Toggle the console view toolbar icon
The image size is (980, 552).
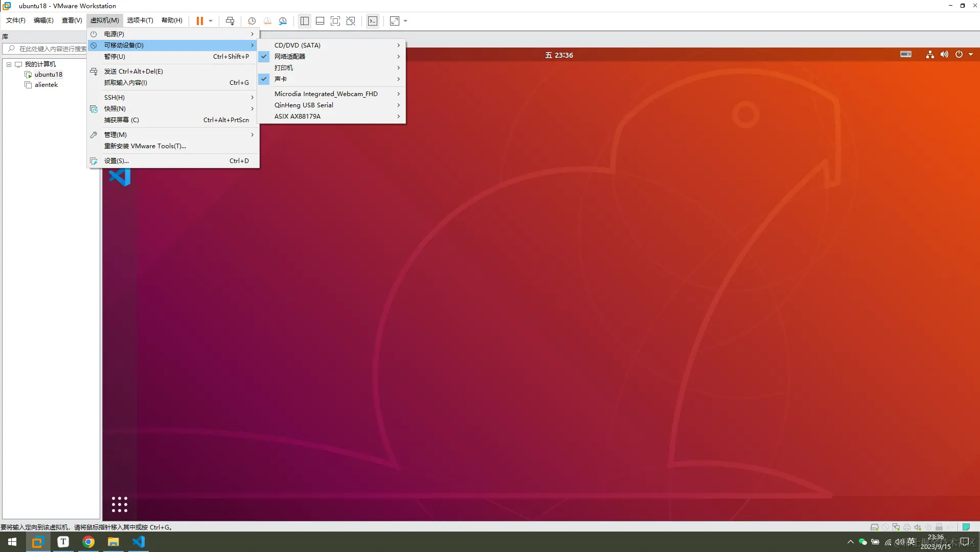[373, 21]
